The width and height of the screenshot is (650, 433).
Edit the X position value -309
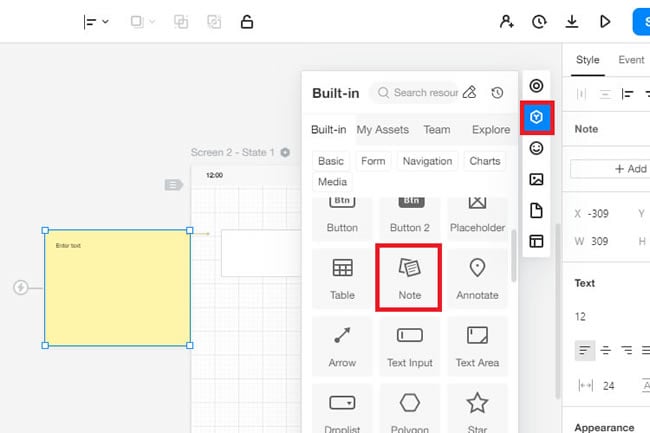pyautogui.click(x=598, y=214)
